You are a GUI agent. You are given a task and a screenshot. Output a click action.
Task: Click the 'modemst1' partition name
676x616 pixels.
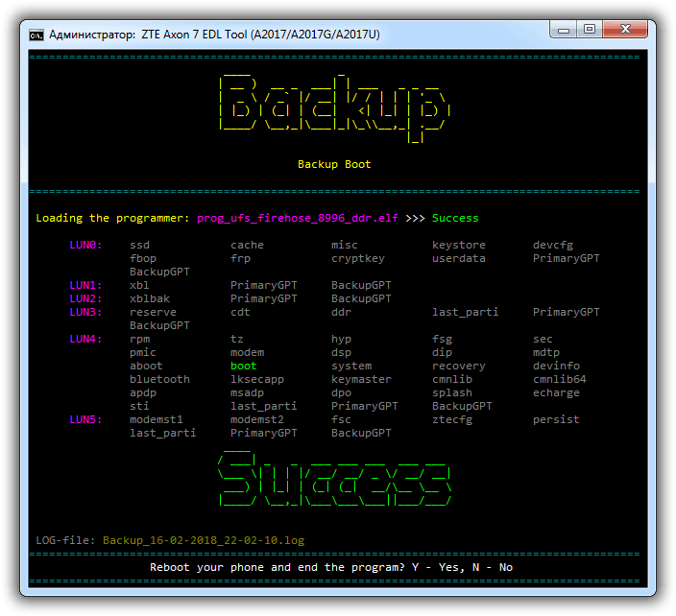157,419
